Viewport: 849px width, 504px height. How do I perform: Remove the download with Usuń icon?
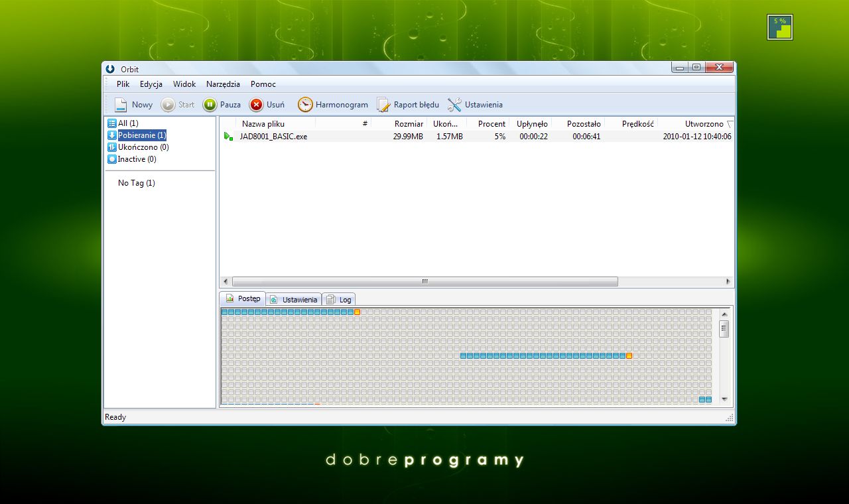point(256,105)
